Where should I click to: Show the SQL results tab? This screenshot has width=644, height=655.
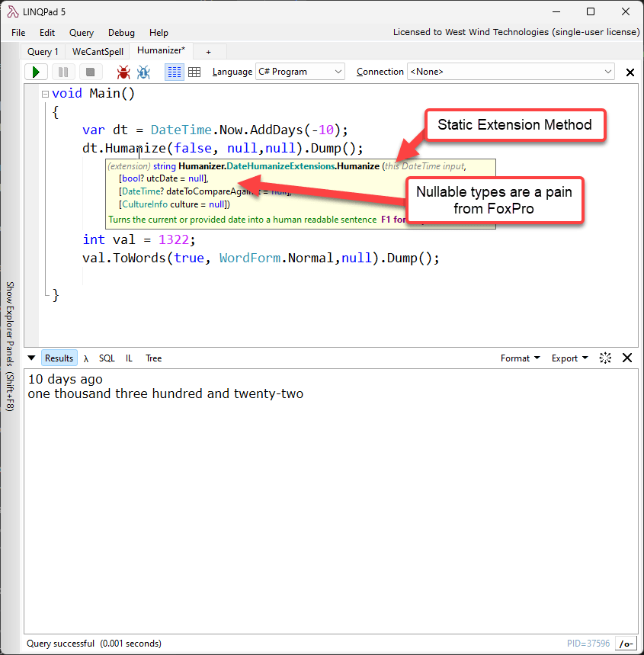pos(107,358)
